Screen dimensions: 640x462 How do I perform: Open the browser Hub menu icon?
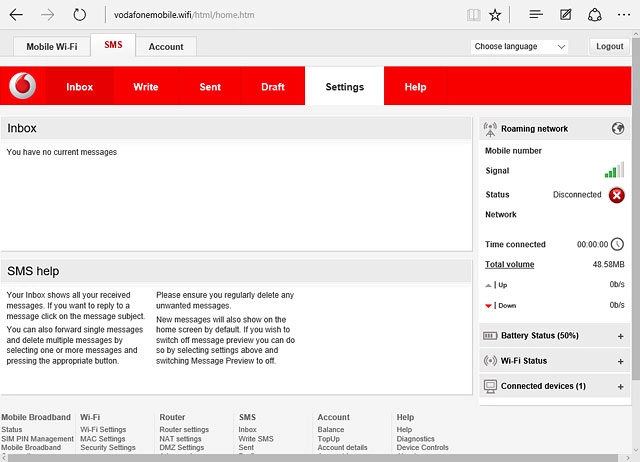point(536,15)
